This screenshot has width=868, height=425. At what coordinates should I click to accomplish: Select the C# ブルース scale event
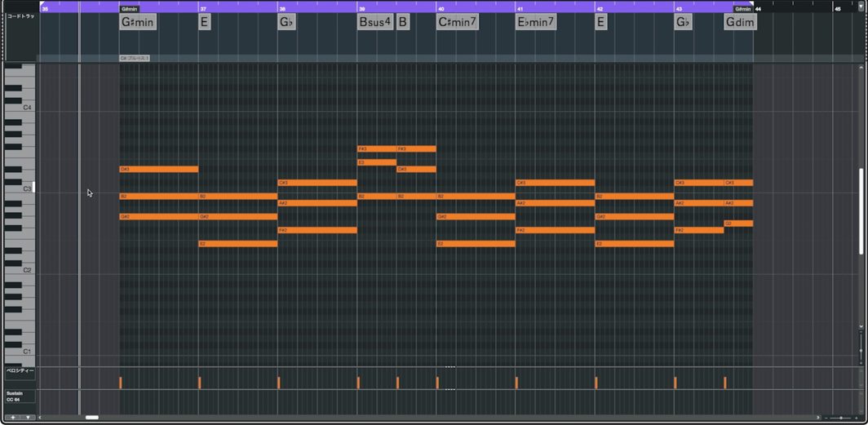coord(135,58)
